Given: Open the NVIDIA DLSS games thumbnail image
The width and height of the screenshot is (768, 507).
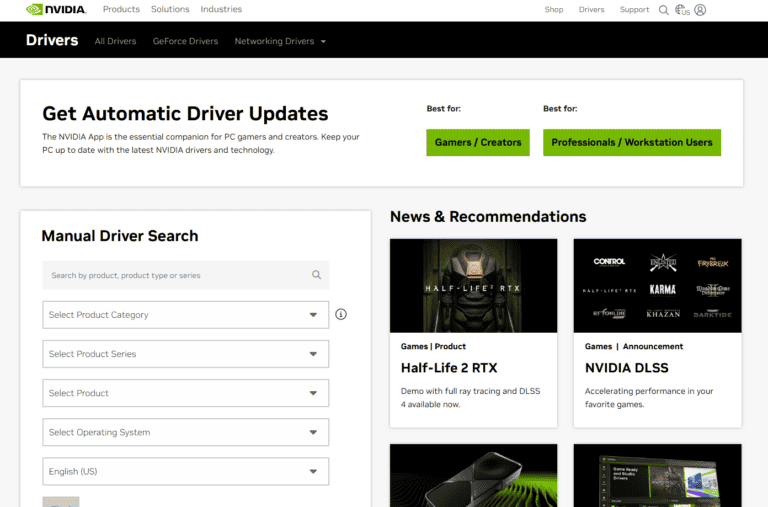Looking at the screenshot, I should coord(658,286).
